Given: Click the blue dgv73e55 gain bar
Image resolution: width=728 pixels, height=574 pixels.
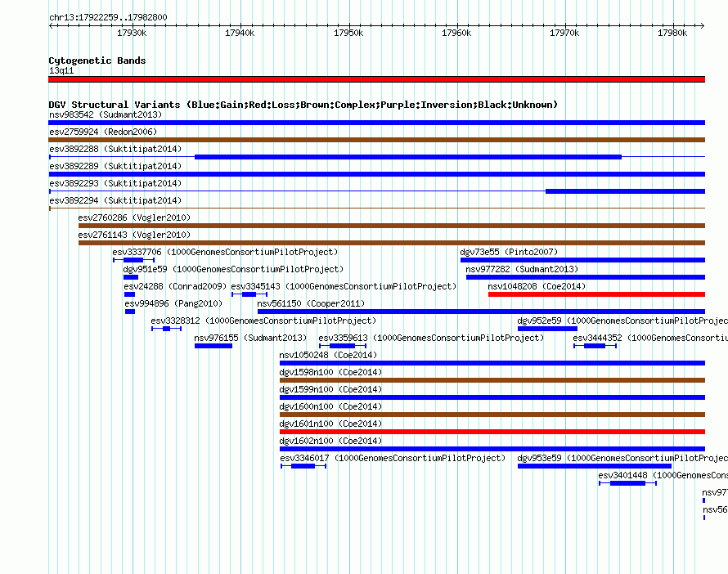Looking at the screenshot, I should tap(582, 260).
